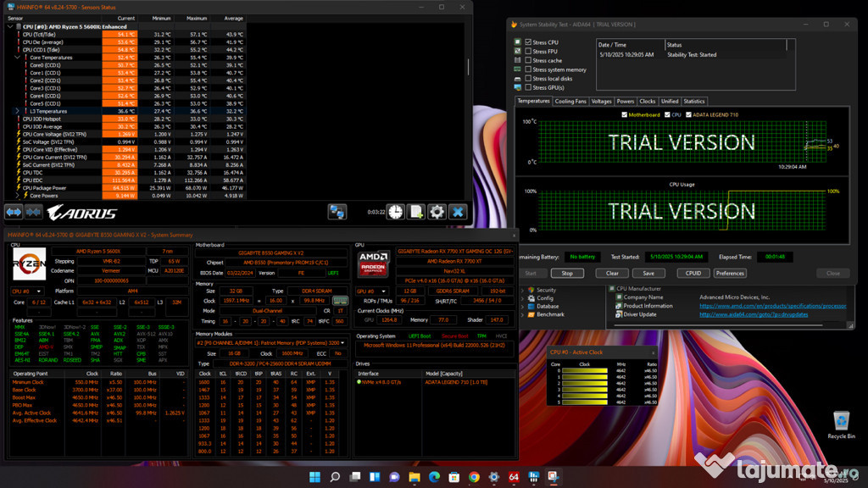Image resolution: width=868 pixels, height=488 pixels.
Task: Open File Explorer from the taskbar
Action: [415, 477]
